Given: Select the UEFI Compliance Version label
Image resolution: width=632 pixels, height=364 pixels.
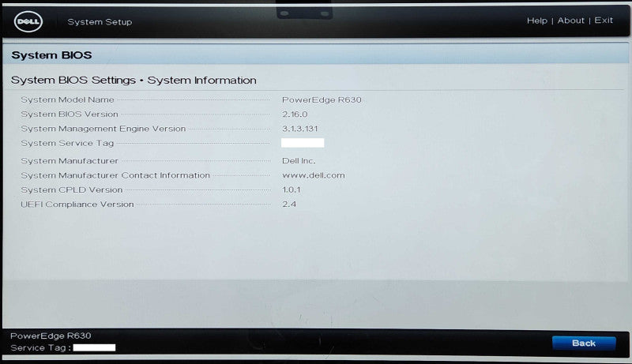Looking at the screenshot, I should point(77,205).
